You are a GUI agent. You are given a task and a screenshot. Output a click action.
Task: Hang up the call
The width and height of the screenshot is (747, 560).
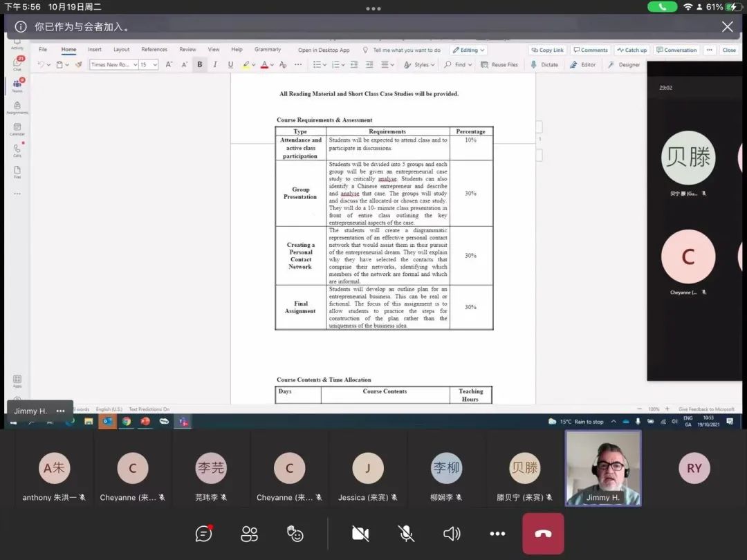pos(543,534)
